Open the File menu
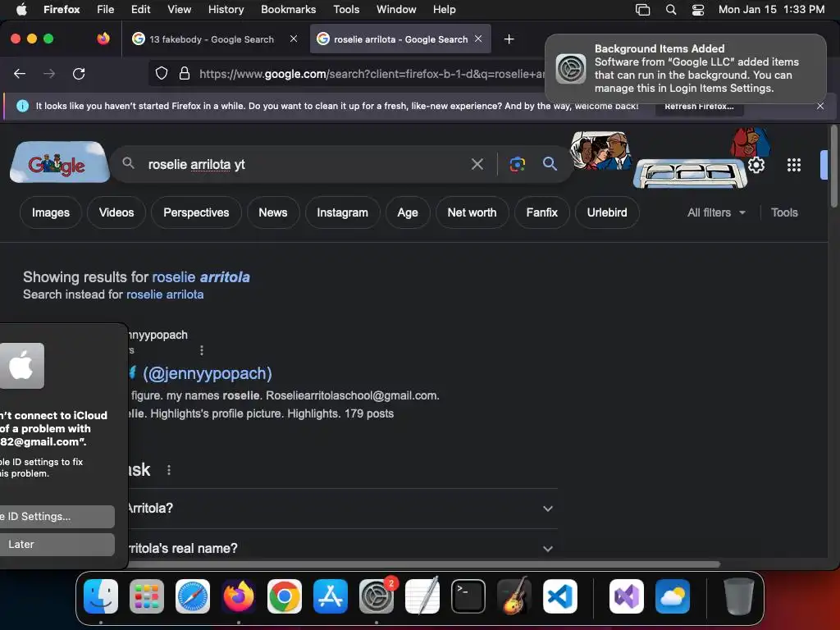This screenshot has width=840, height=630. point(105,10)
